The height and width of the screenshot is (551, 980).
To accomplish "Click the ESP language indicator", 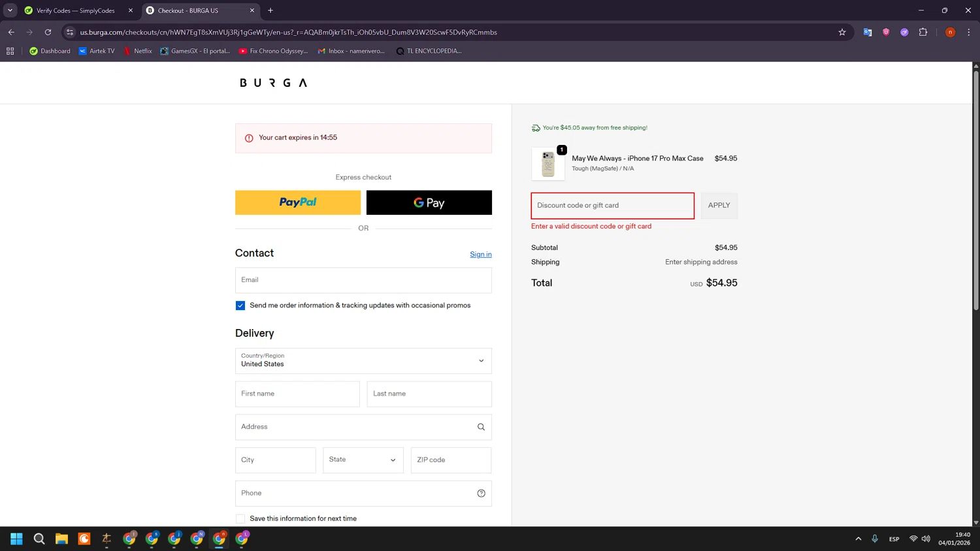I will pos(894,539).
